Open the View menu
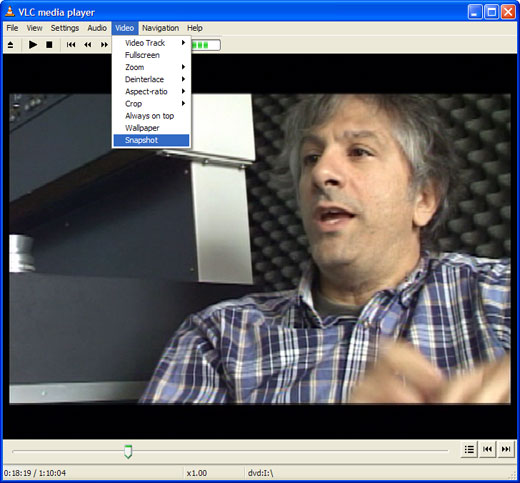520x483 pixels. pos(34,28)
